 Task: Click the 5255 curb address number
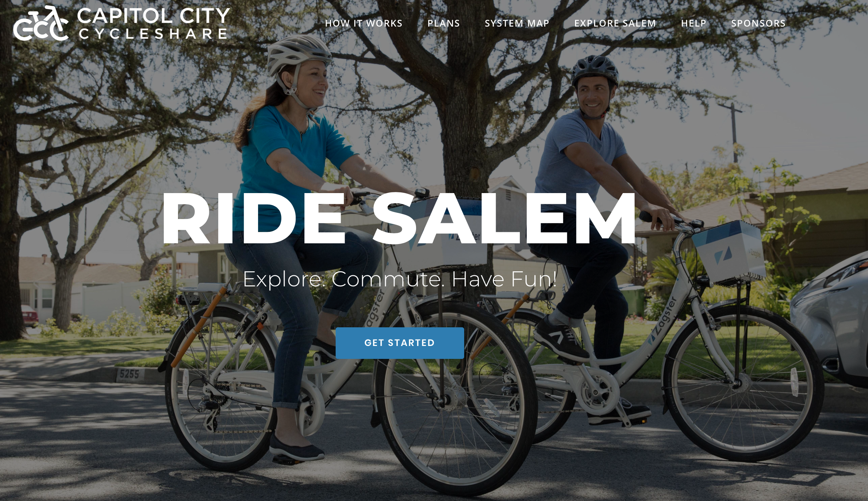coord(129,374)
